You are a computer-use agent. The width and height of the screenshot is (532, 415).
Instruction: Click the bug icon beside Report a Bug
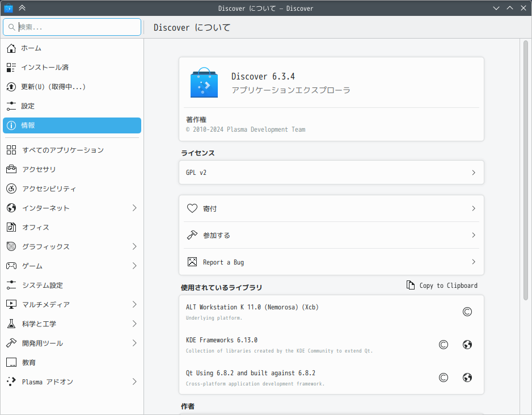tap(192, 262)
